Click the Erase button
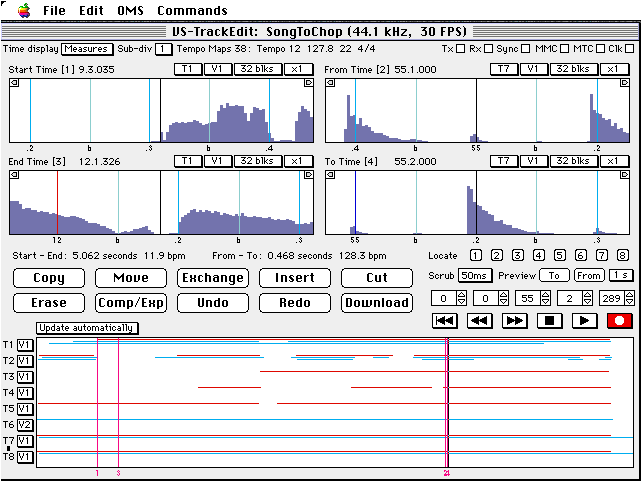The height and width of the screenshot is (481, 641). point(49,303)
